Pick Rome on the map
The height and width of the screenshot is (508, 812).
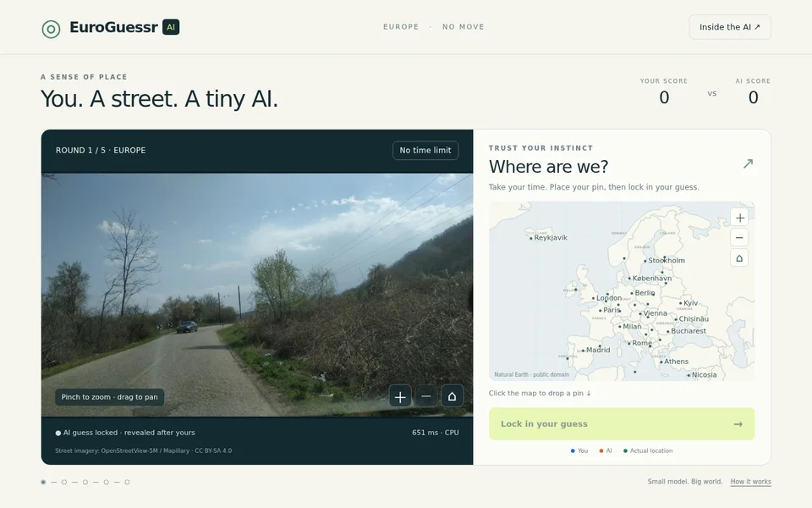click(x=629, y=343)
